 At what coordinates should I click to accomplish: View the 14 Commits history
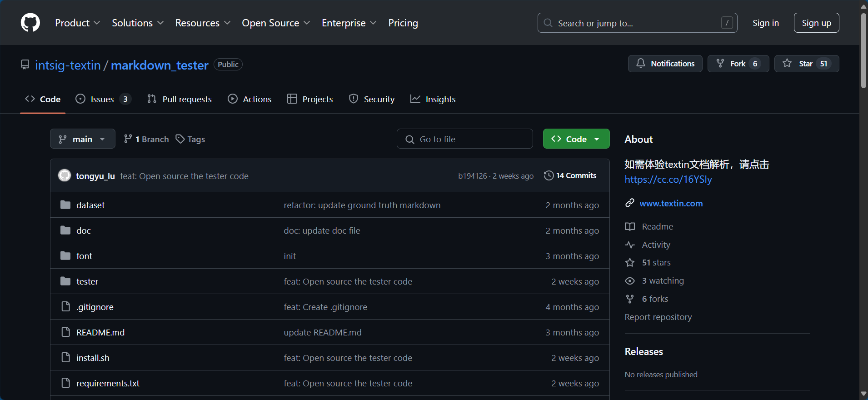tap(570, 175)
